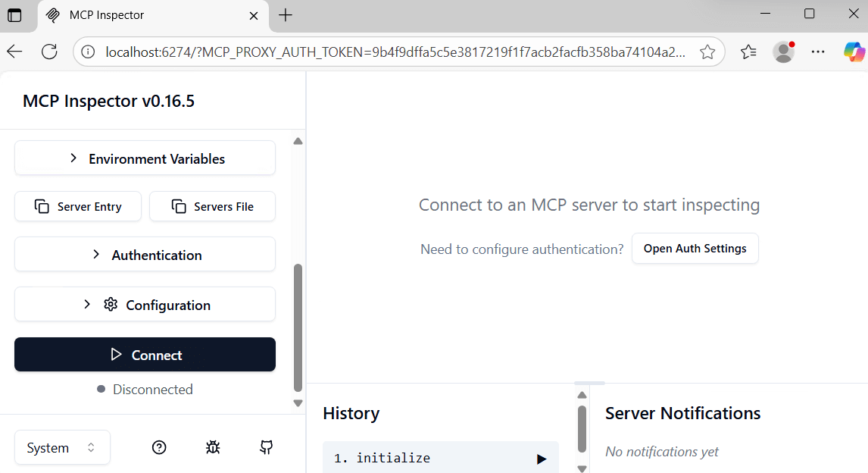
Task: Open the GitHub repository icon
Action: [266, 447]
